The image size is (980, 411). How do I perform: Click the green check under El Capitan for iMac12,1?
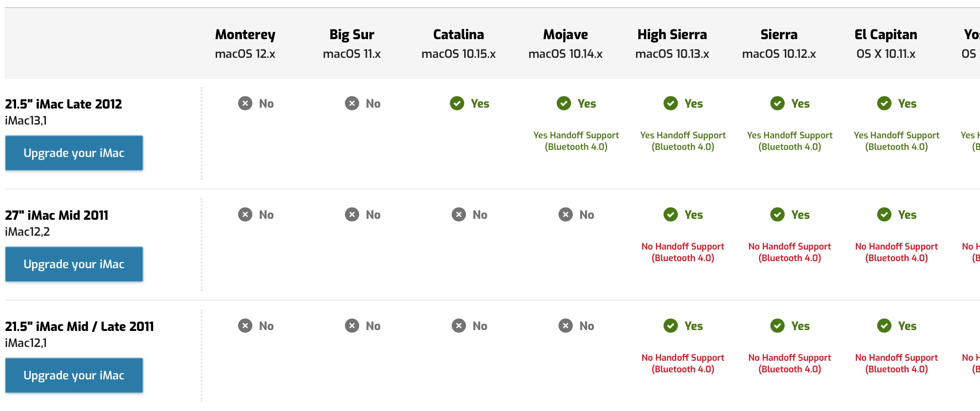pyautogui.click(x=884, y=326)
